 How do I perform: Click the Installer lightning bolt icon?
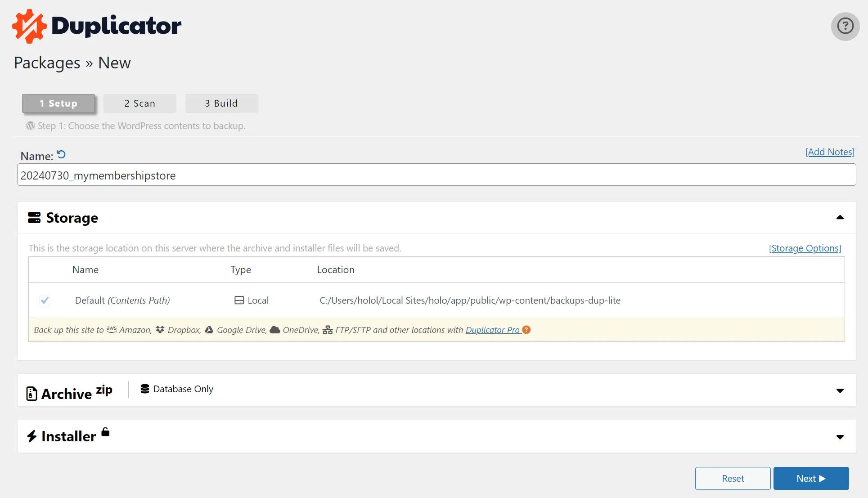pos(31,436)
